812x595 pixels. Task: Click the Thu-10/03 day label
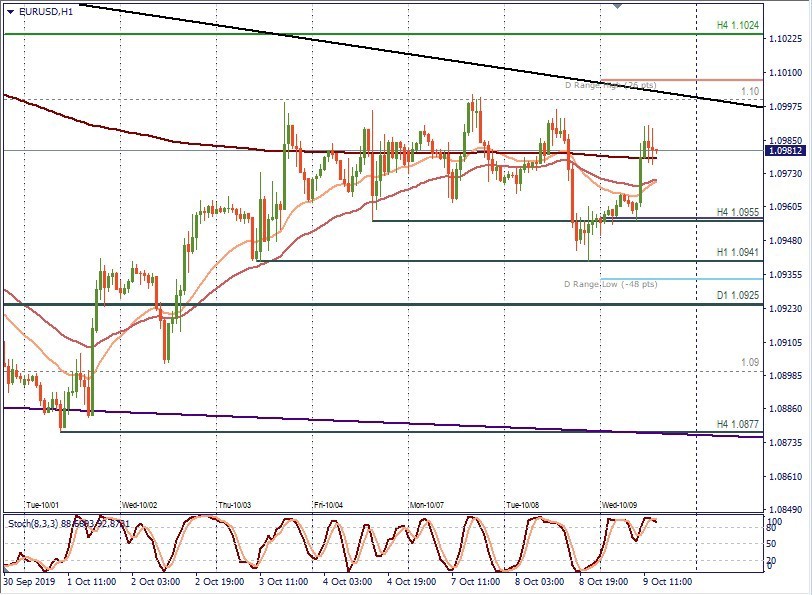coord(235,504)
